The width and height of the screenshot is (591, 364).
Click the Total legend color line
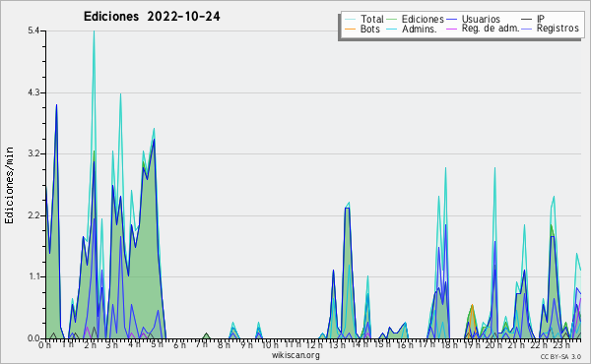click(x=350, y=20)
